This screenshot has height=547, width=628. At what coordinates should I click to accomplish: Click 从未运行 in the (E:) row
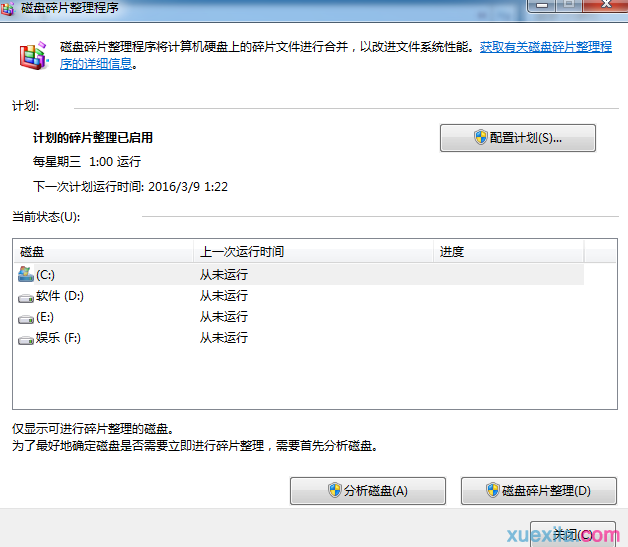click(224, 317)
